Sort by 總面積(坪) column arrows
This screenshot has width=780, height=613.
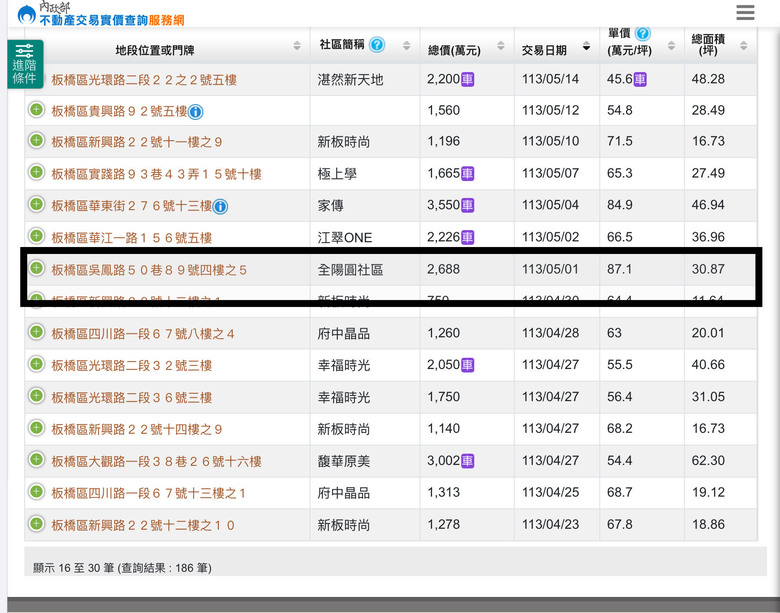[744, 46]
